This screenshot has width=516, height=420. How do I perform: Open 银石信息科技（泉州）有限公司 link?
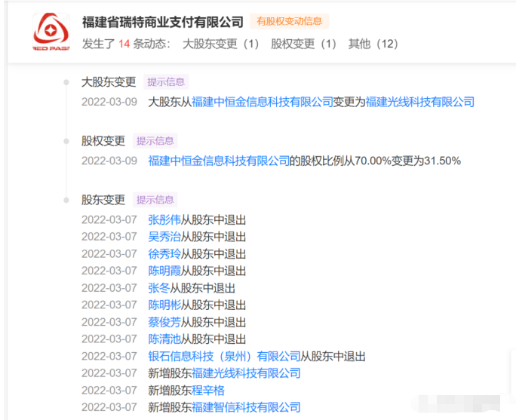point(224,356)
